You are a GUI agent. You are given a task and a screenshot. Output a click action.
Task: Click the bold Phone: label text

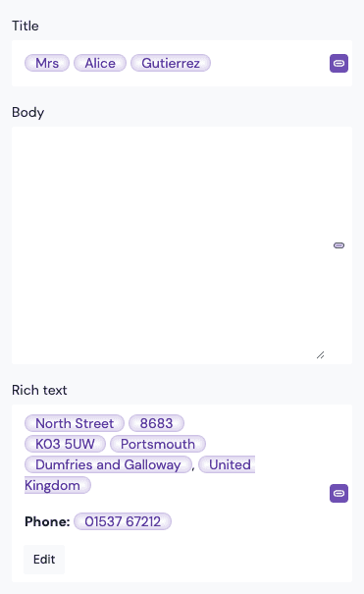coord(47,521)
